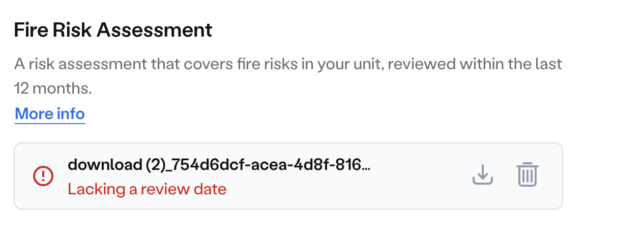The width and height of the screenshot is (644, 233).
Task: Click the red exclamation warning icon
Action: point(43,176)
